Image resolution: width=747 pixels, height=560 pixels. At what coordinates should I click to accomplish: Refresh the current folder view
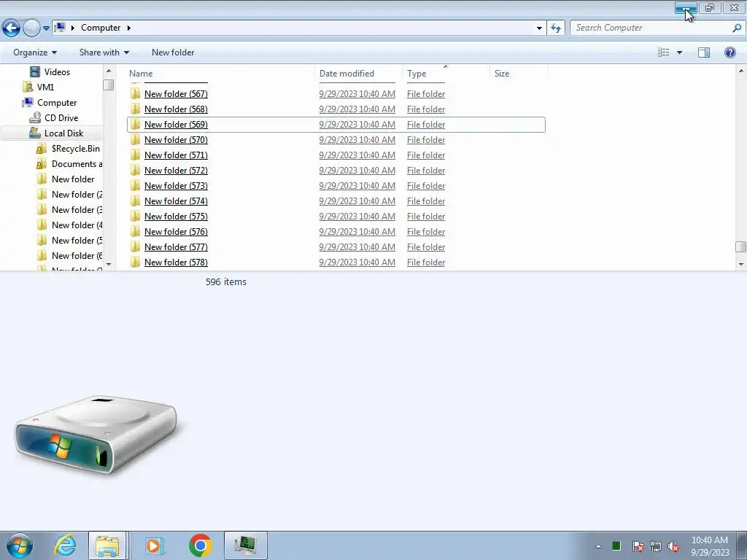tap(555, 28)
